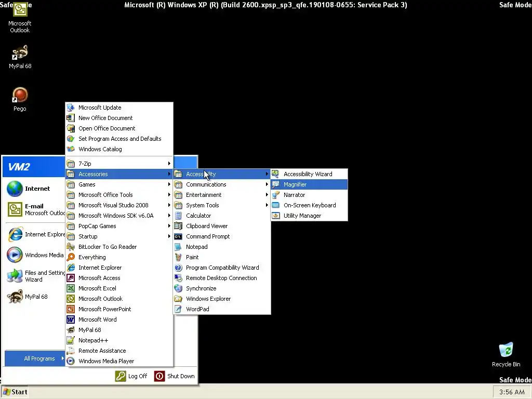Open pinned E-mail Microsoft Outlook item
Image resolution: width=532 pixels, height=399 pixels.
[35, 209]
